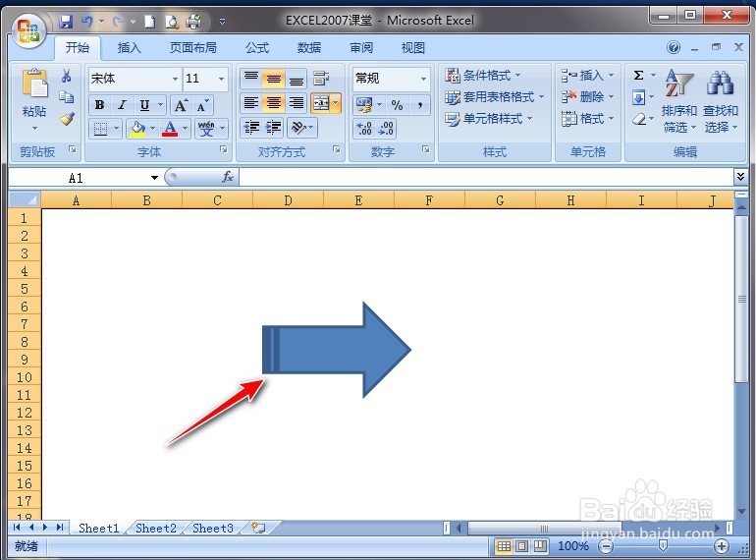Activate the Format Painter brush
This screenshot has width=756, height=560.
tap(67, 118)
